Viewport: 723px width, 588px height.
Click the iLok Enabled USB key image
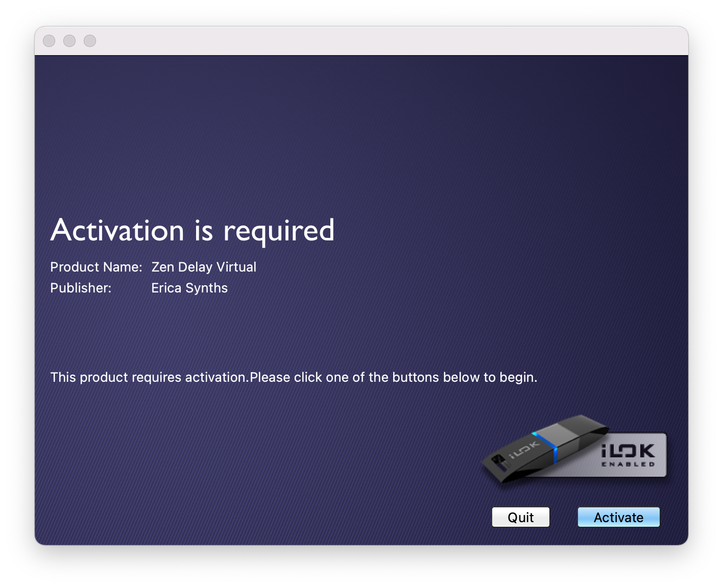(574, 449)
